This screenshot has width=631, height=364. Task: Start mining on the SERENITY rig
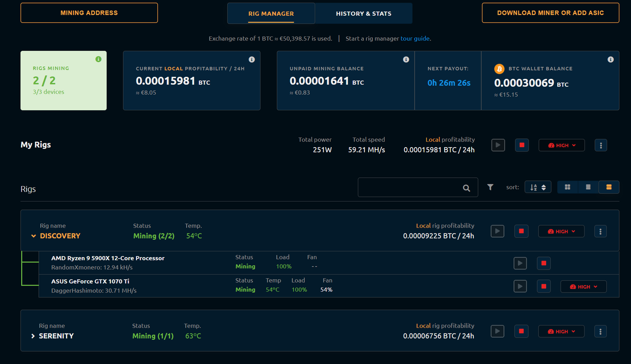click(x=497, y=331)
